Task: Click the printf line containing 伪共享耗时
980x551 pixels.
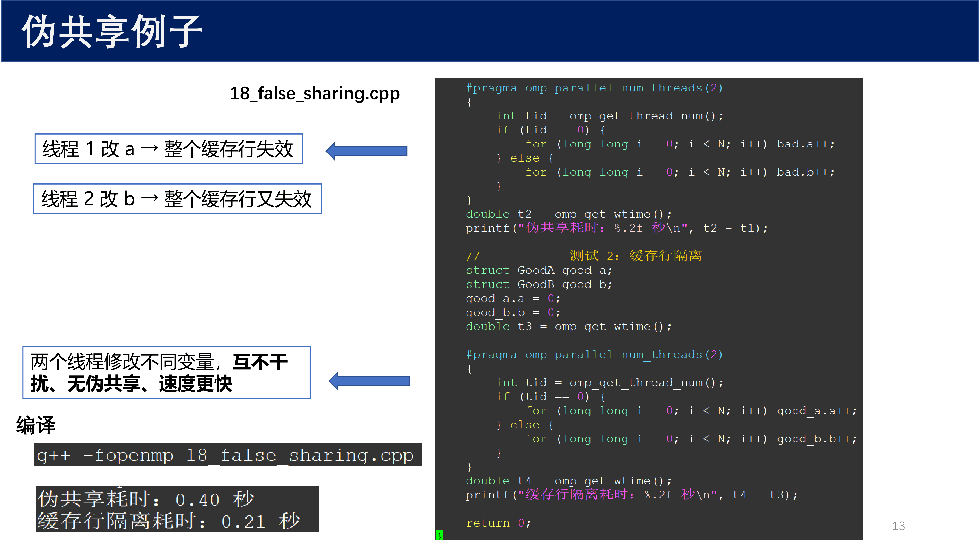Action: click(x=617, y=228)
